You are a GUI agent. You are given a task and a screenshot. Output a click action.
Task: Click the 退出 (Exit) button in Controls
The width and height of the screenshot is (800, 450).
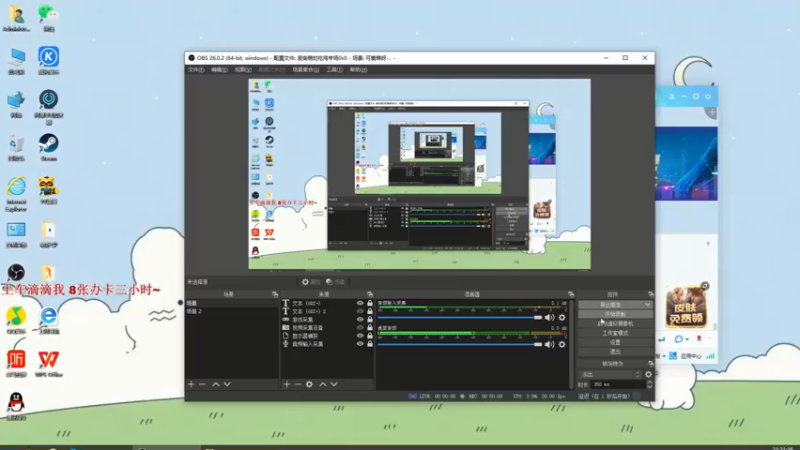pos(615,352)
